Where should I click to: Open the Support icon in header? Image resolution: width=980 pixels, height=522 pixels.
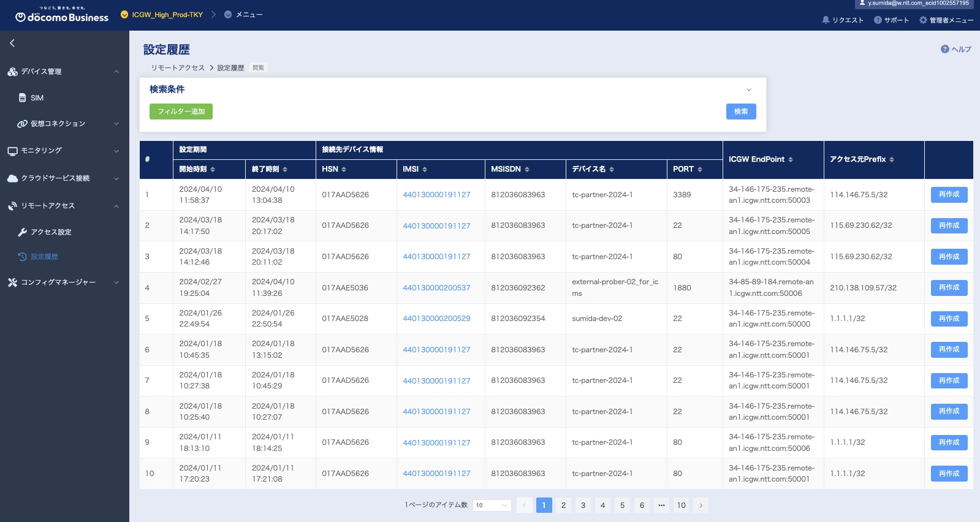[x=878, y=20]
